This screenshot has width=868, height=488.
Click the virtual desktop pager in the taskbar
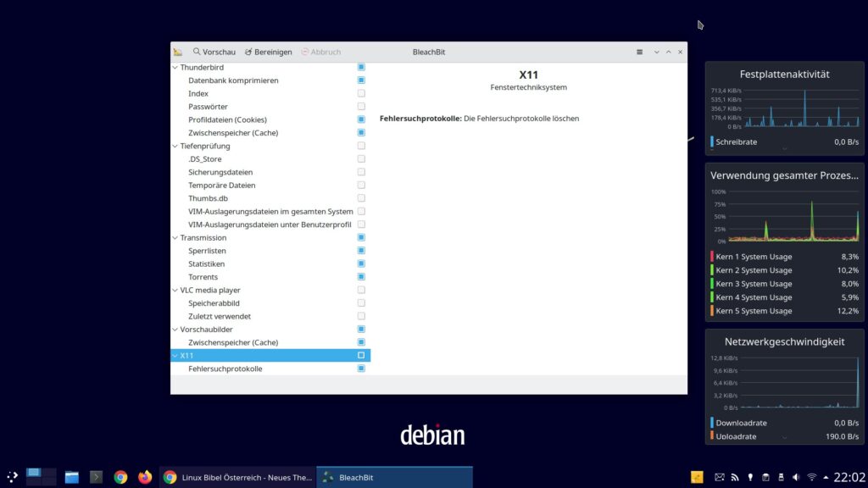[41, 477]
